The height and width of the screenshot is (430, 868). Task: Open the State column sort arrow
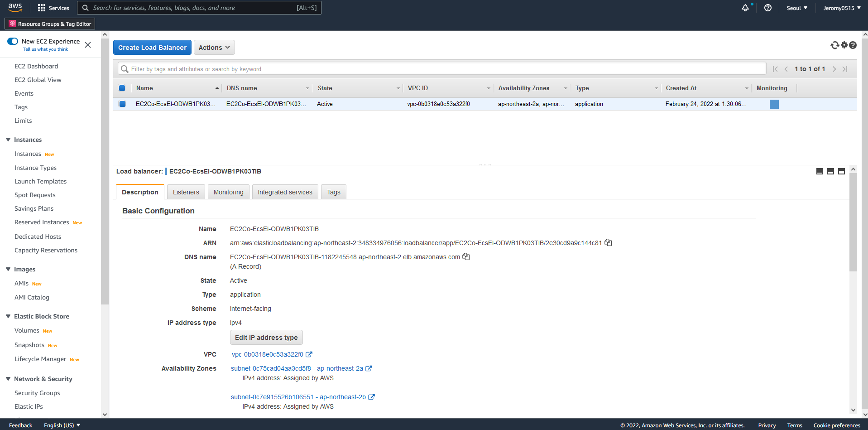398,88
